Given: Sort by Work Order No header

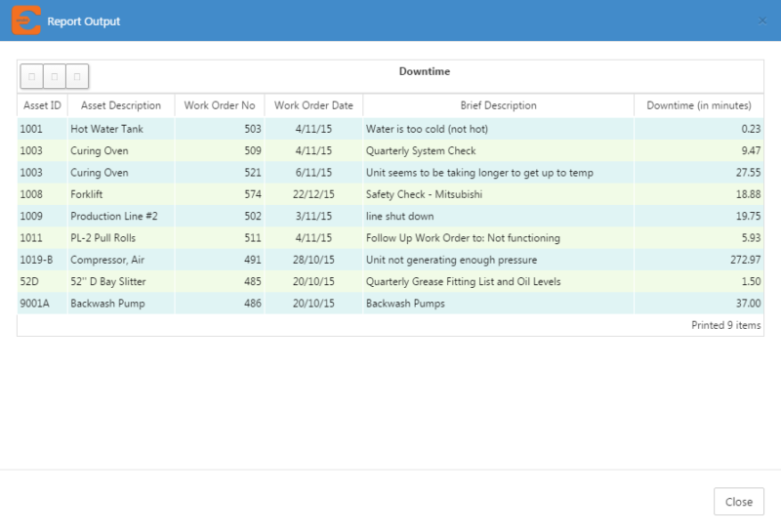Looking at the screenshot, I should (x=220, y=105).
